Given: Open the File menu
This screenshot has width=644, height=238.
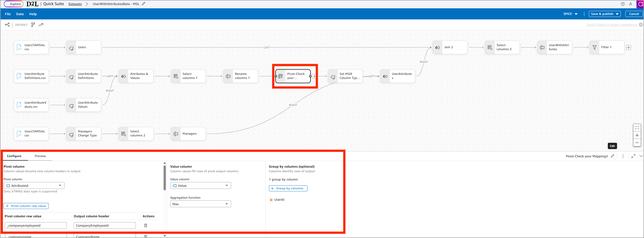Looking at the screenshot, I should [8, 14].
